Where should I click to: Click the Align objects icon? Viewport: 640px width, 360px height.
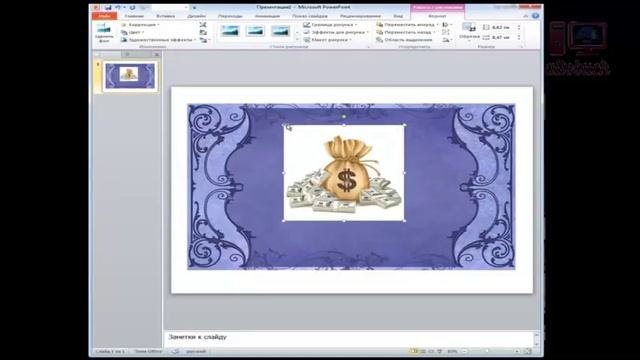[447, 25]
